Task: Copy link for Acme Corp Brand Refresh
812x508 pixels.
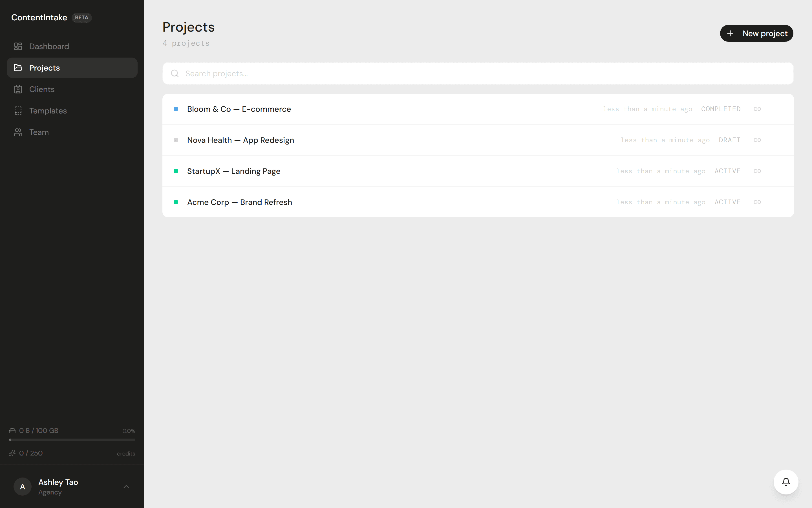Action: click(x=757, y=202)
